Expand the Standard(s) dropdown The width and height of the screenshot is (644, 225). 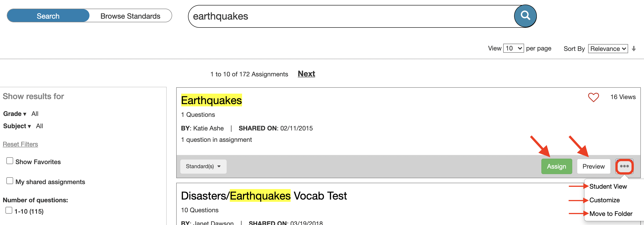coord(203,166)
